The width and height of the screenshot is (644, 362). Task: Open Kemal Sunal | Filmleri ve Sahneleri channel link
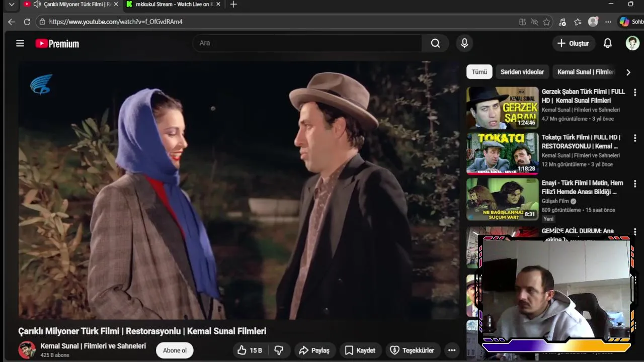(x=93, y=346)
